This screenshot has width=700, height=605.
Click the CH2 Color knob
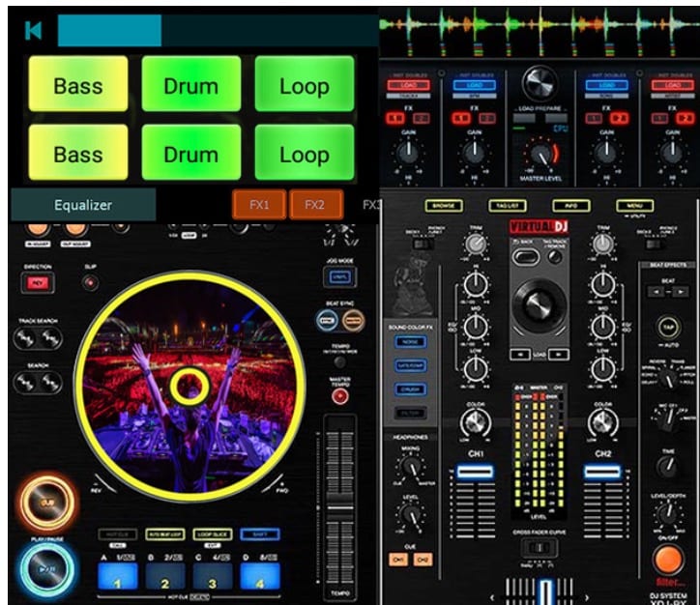coord(603,422)
